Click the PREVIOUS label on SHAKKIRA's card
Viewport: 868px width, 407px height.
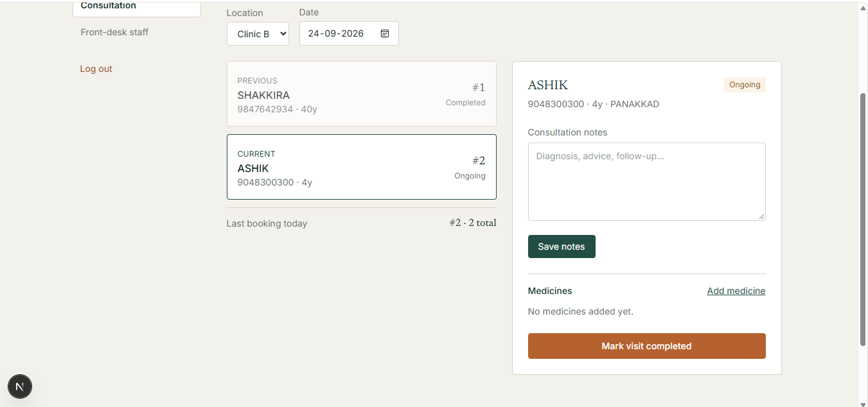(258, 81)
